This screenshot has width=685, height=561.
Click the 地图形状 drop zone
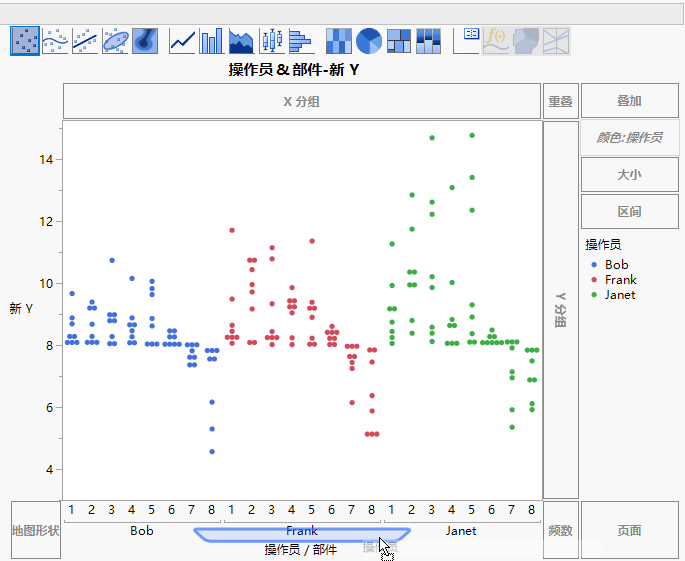coord(36,530)
